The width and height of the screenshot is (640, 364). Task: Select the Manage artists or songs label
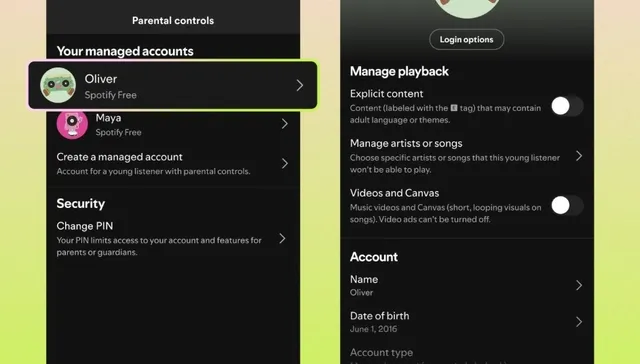pos(406,143)
